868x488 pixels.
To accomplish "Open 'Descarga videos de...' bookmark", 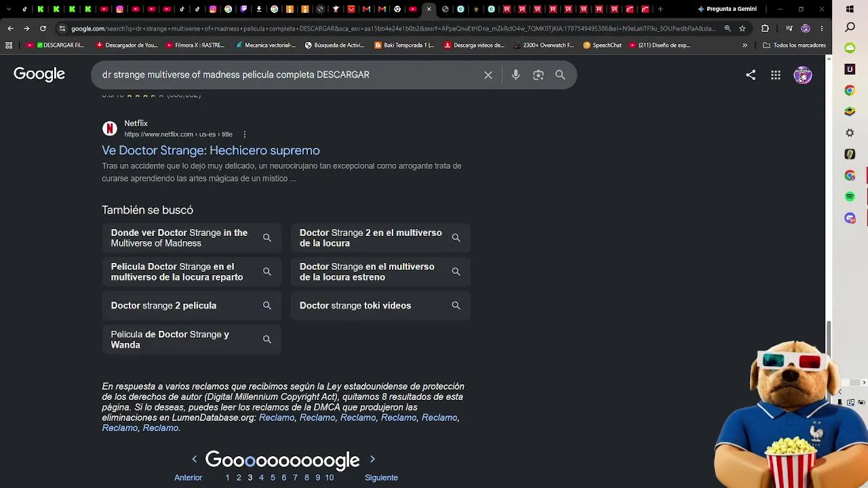I will (474, 45).
